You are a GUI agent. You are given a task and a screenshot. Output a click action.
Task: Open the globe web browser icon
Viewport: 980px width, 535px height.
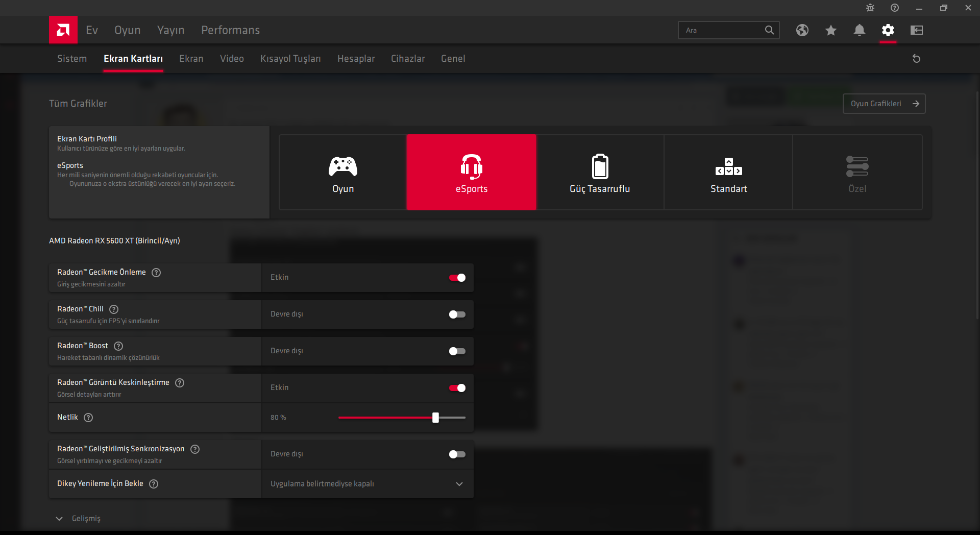(802, 30)
